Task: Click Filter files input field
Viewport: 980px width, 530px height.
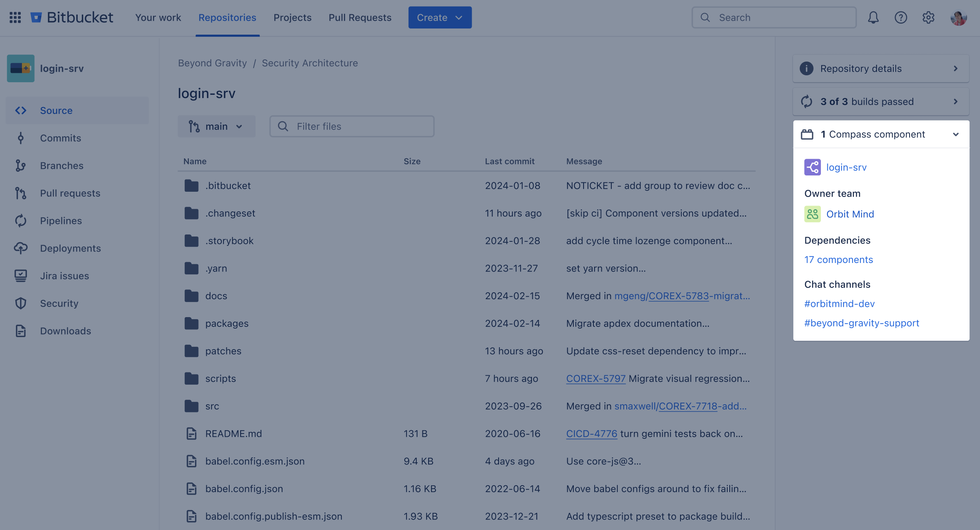Action: 352,126
